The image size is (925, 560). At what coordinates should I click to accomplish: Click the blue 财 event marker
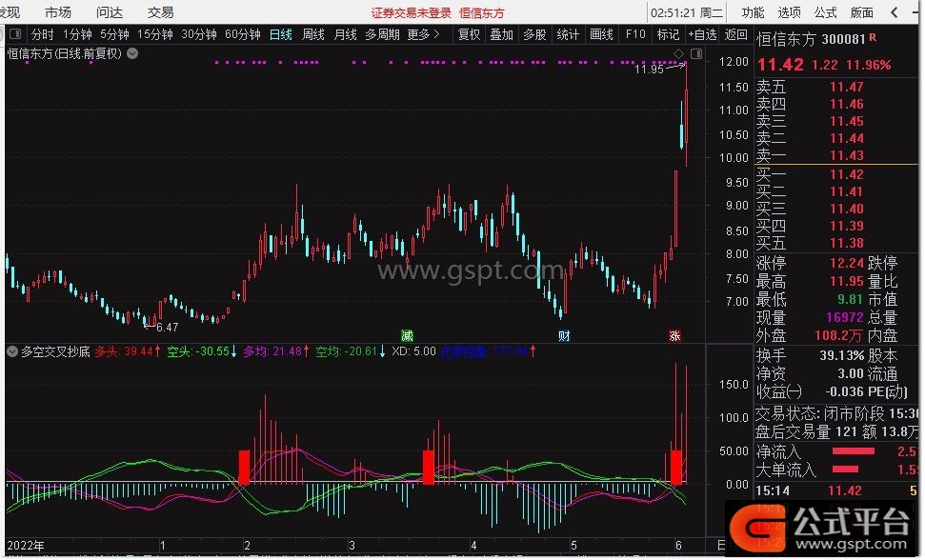pos(564,336)
